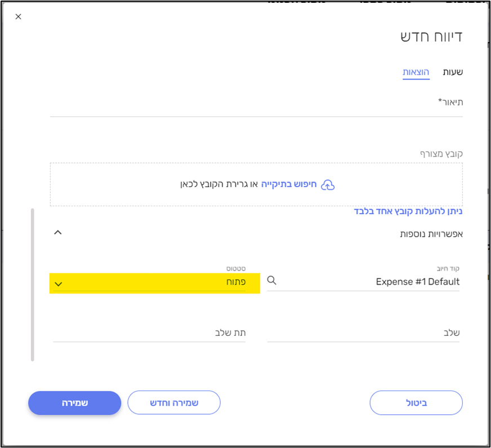This screenshot has height=448, width=491.
Task: Switch to the שעות tab
Action: [x=453, y=72]
